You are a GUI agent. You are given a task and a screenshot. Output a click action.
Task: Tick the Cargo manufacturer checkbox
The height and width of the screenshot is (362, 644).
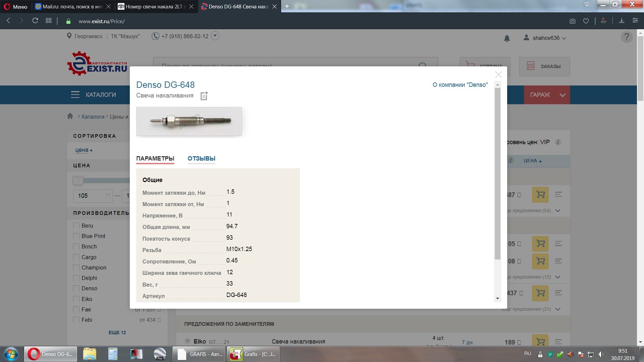[76, 257]
